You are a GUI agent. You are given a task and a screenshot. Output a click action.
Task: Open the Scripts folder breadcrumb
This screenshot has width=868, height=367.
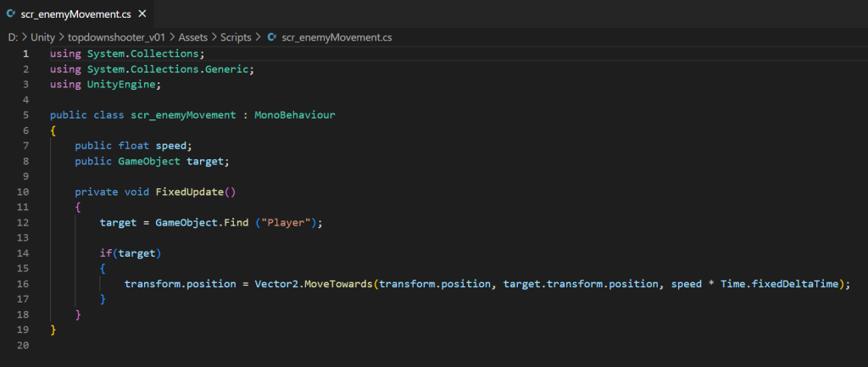click(x=236, y=37)
